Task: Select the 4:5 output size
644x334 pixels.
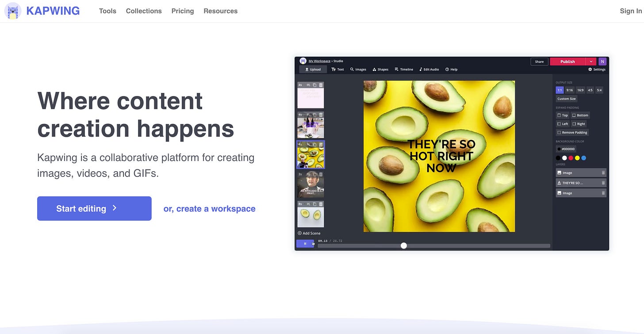Action: pos(590,90)
